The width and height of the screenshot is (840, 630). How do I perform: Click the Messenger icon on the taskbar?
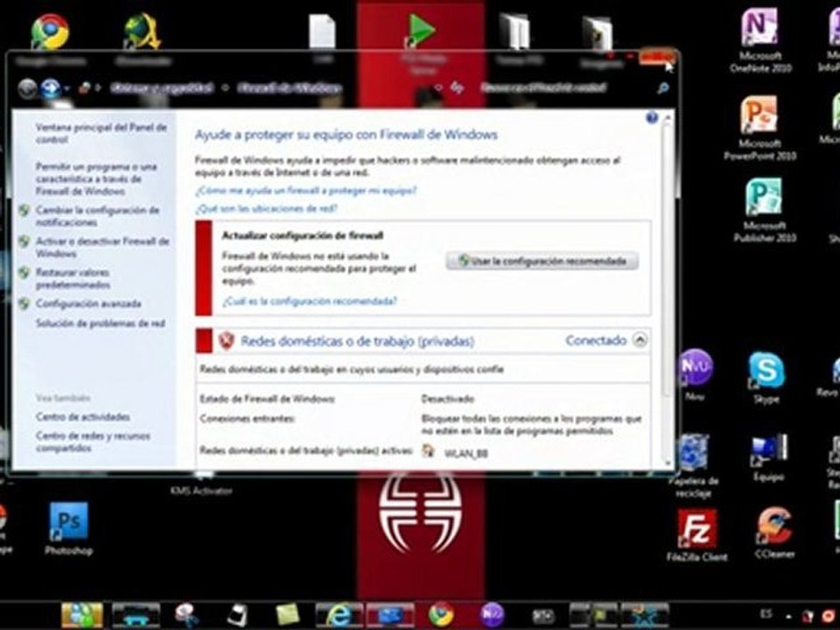pos(82,614)
